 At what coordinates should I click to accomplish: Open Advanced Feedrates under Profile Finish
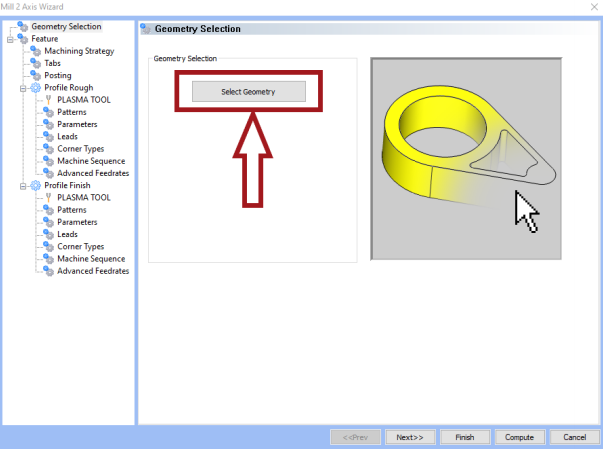pos(93,271)
